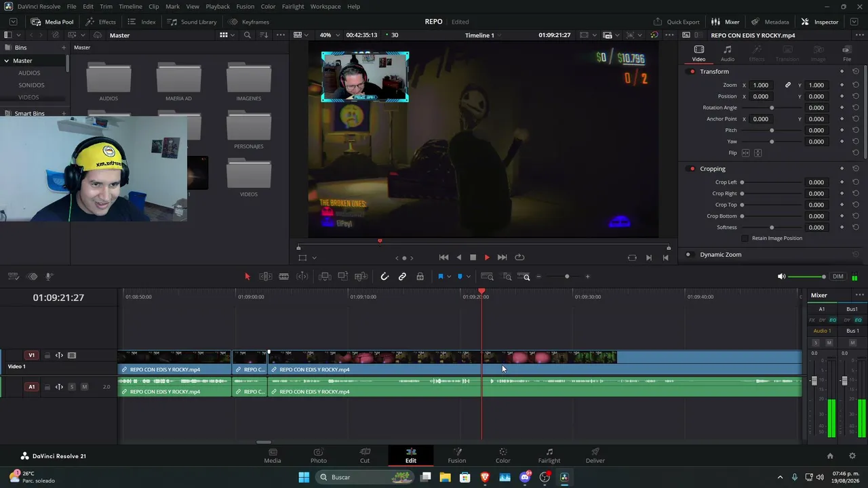This screenshot has width=868, height=488.
Task: Open the Fairlight page tab
Action: (x=549, y=455)
